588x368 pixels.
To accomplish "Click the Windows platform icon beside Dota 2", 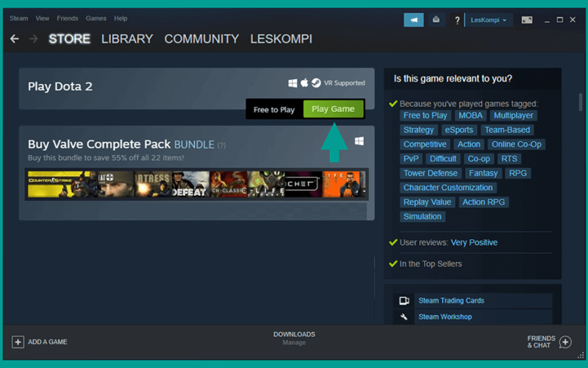I will [293, 83].
